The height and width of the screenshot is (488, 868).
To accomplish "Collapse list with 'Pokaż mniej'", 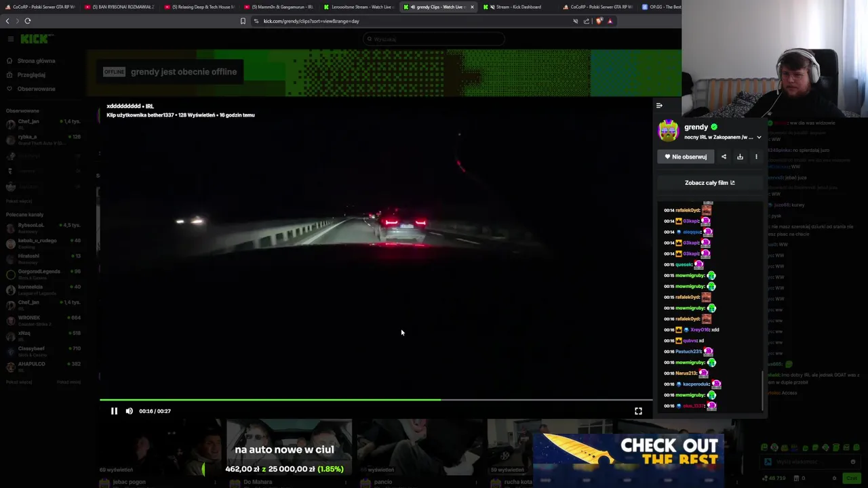I will (68, 382).
